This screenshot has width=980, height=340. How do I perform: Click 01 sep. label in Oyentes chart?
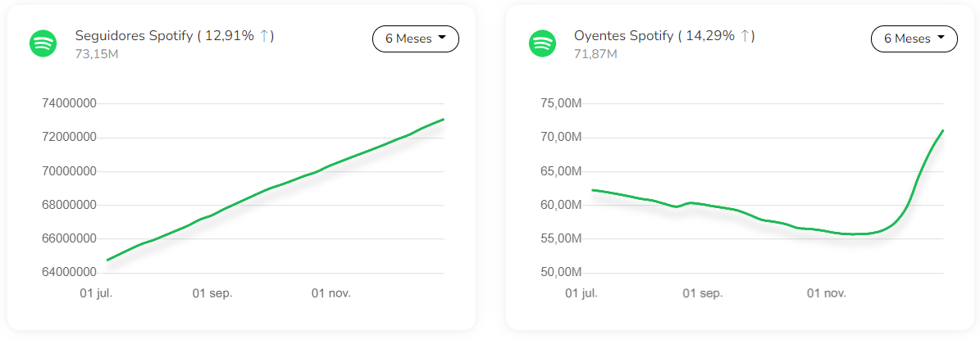[703, 293]
